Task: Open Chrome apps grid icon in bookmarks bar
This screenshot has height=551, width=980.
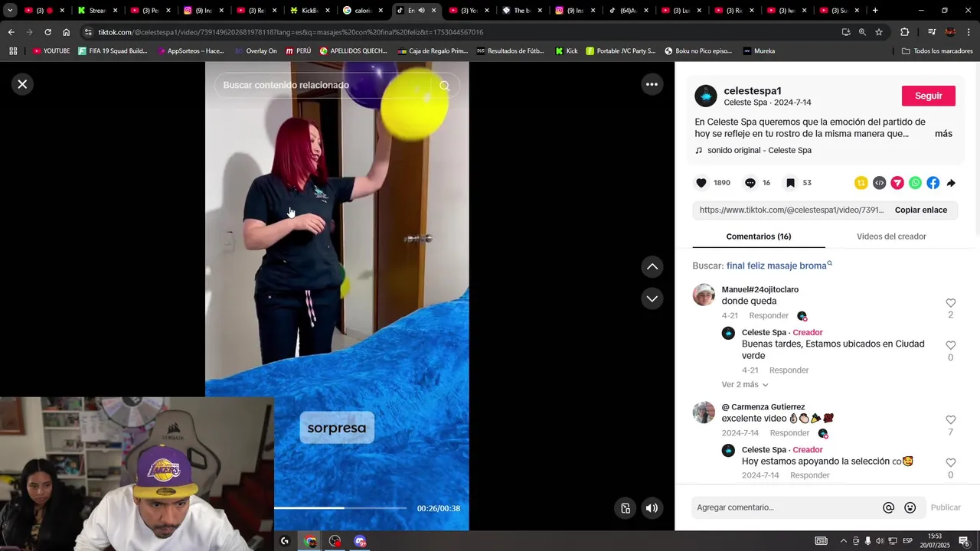Action: pos(13,51)
